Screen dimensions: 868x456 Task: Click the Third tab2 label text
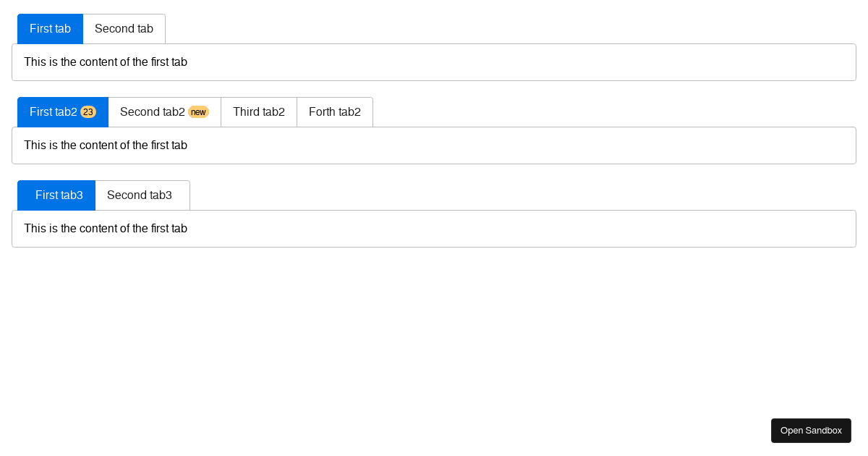pyautogui.click(x=258, y=111)
